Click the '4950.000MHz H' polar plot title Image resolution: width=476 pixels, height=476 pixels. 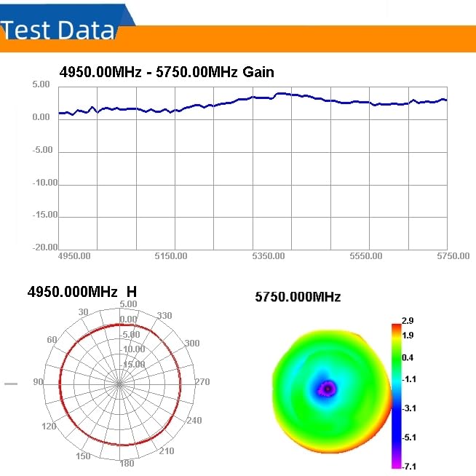tap(82, 292)
